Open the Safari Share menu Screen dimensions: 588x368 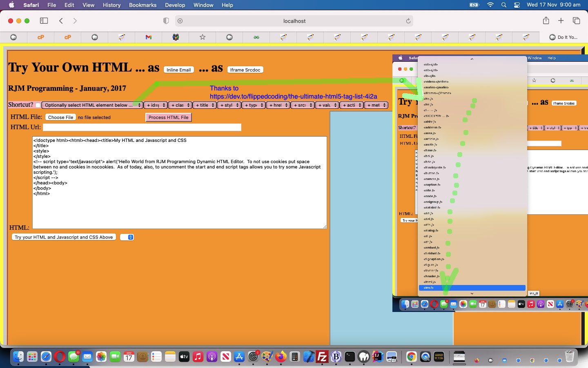(546, 20)
